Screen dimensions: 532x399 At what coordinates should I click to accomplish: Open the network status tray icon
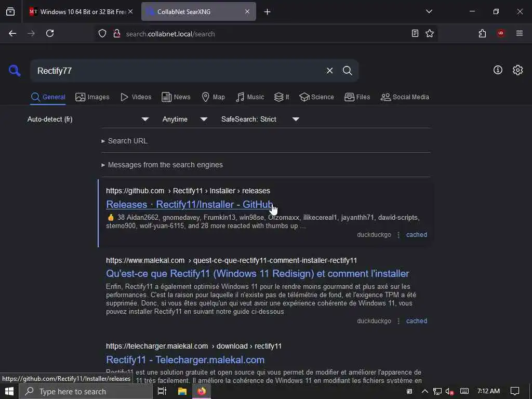437,391
